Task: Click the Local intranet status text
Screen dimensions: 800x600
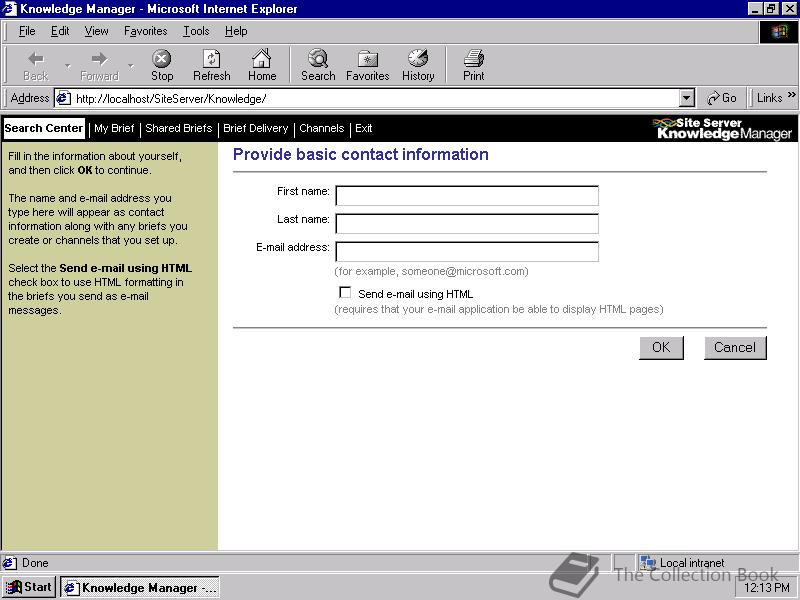Action: [692, 563]
